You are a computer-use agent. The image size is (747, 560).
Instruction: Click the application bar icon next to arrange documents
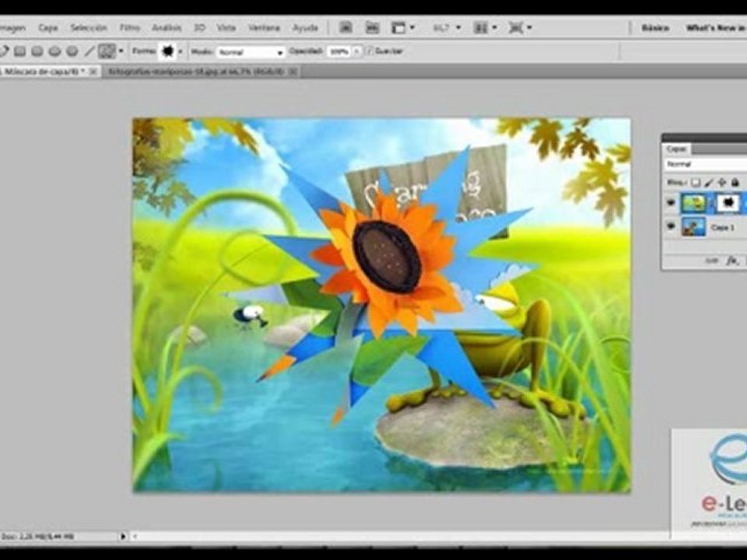point(515,28)
